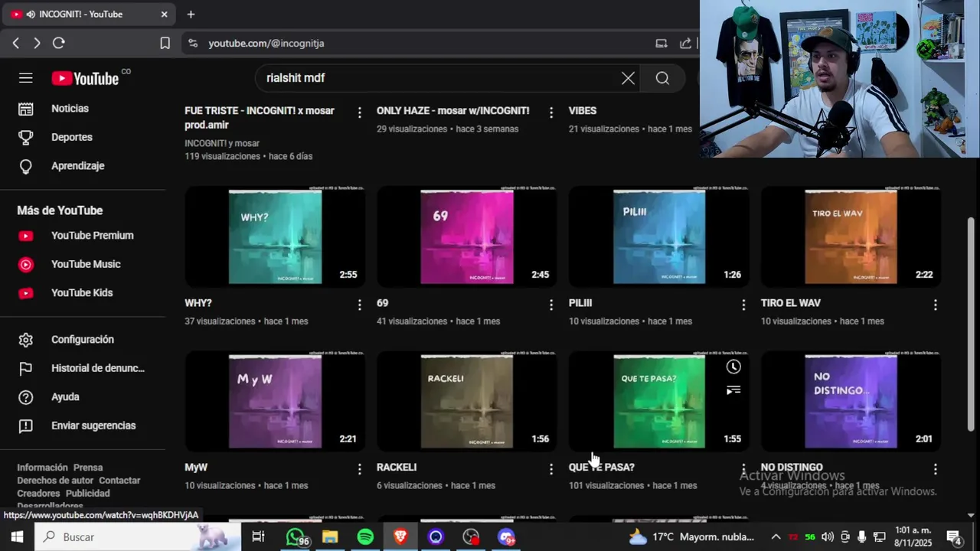Add QUE TE PASA? to queue icon

click(x=733, y=390)
